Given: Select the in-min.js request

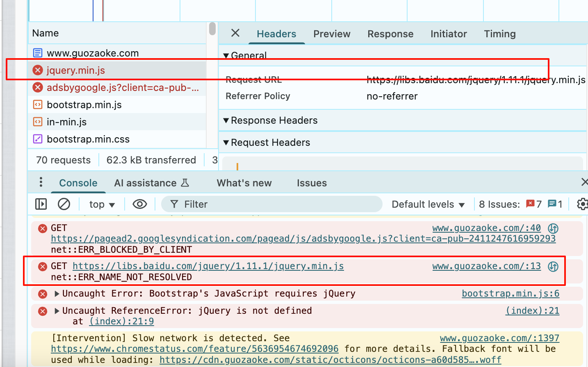Looking at the screenshot, I should click(x=117, y=122).
